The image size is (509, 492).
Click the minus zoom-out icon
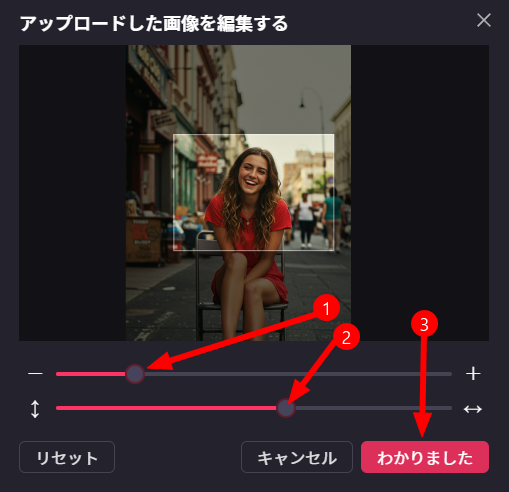[x=35, y=373]
